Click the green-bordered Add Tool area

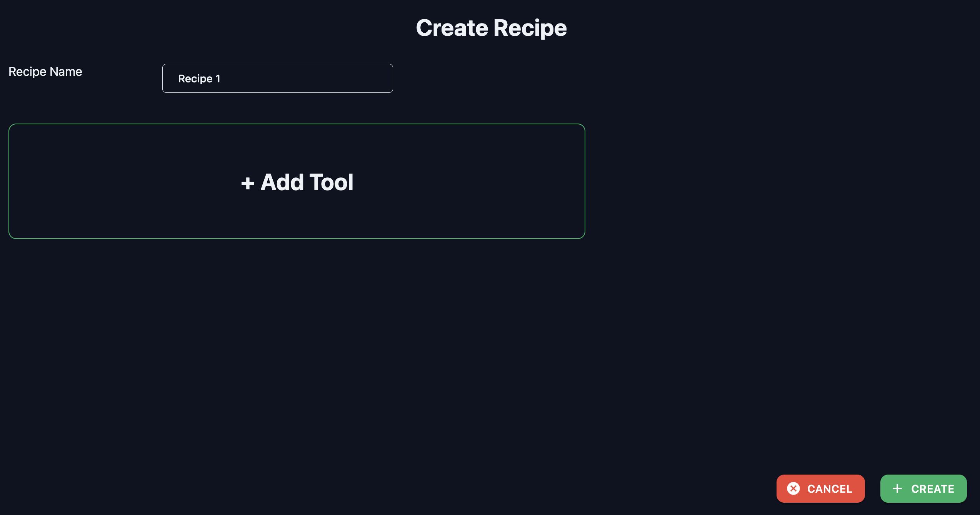pyautogui.click(x=297, y=181)
